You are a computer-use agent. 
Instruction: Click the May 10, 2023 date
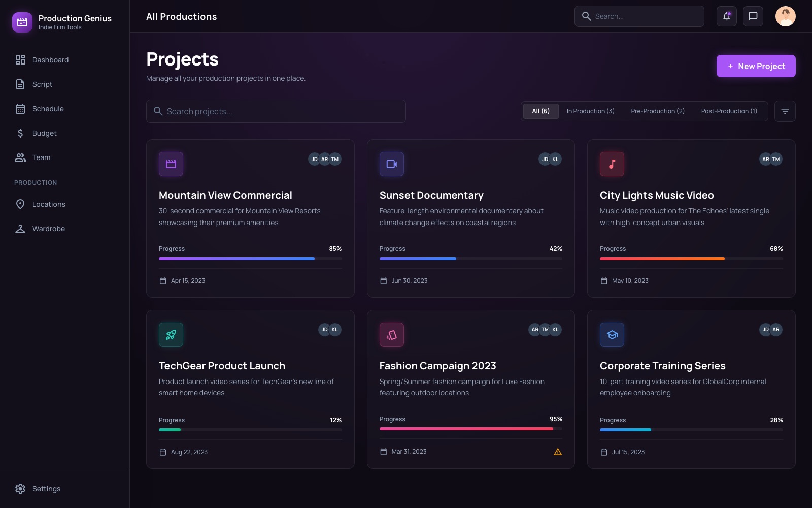pyautogui.click(x=630, y=281)
